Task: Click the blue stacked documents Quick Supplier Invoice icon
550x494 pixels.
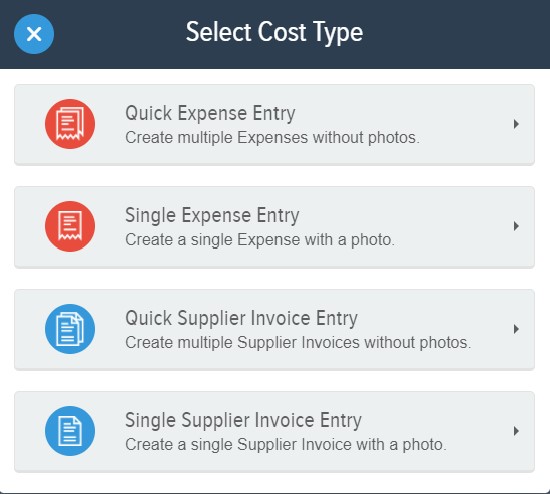Action: (x=70, y=329)
